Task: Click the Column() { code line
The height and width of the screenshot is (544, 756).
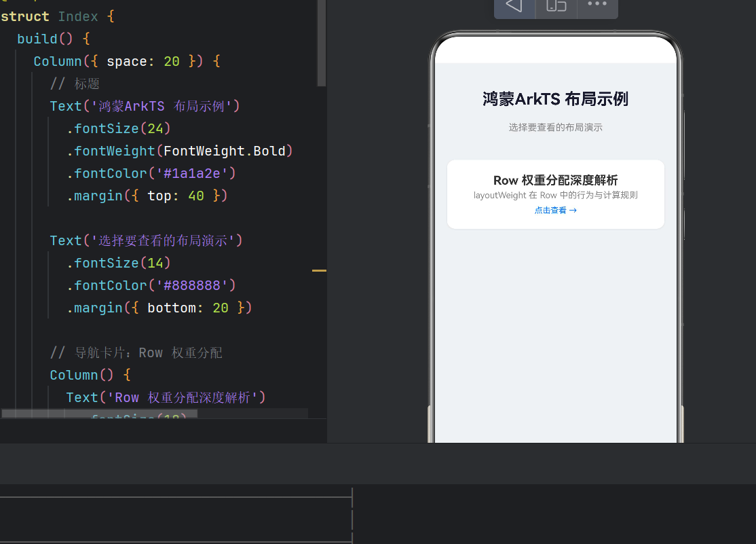Action: 91,375
